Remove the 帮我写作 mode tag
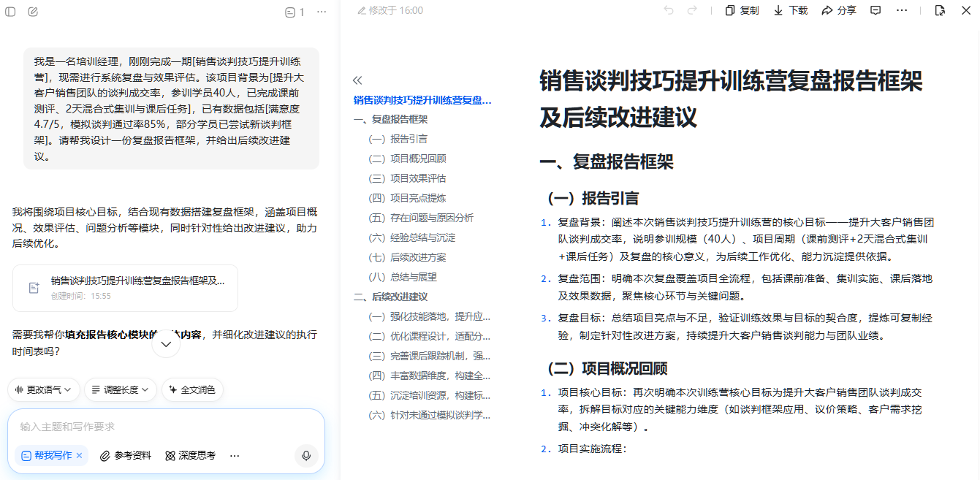The height and width of the screenshot is (480, 980). point(80,456)
